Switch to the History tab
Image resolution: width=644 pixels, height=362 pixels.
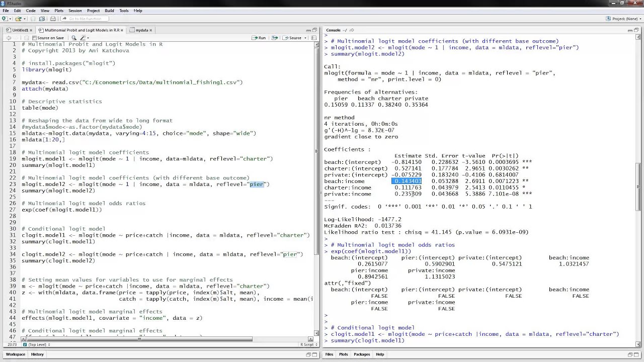click(37, 354)
